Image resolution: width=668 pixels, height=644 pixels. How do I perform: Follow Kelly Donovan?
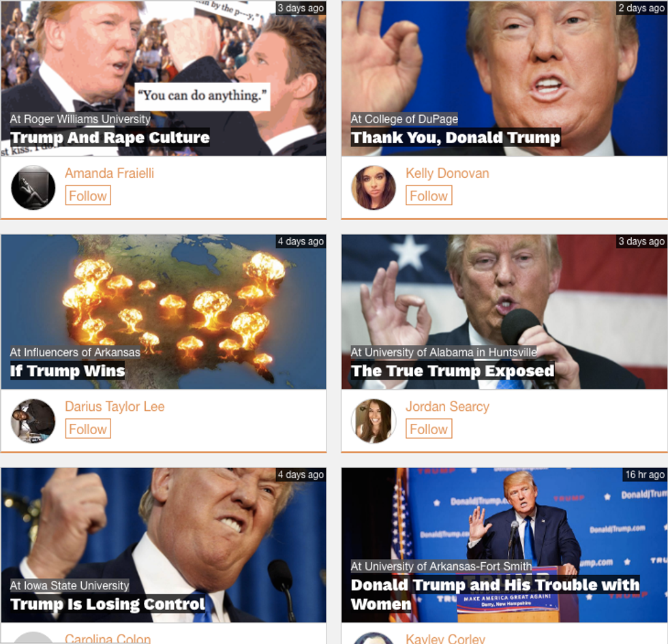click(429, 196)
